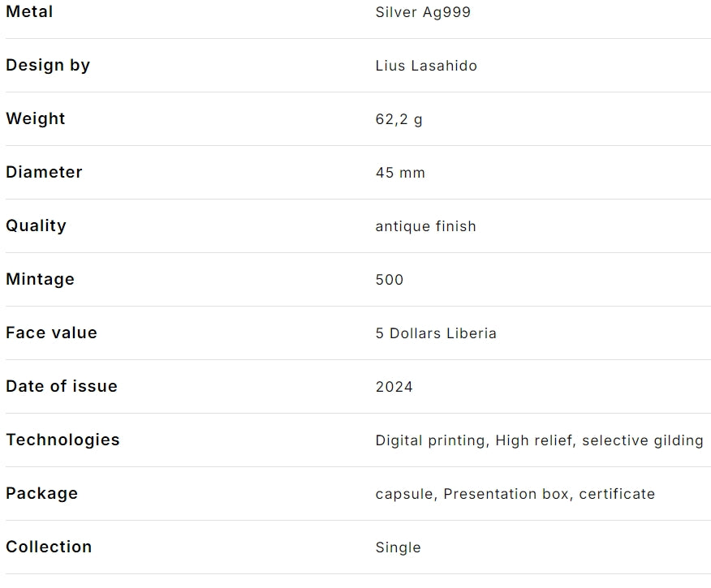The width and height of the screenshot is (711, 588).
Task: Click the Design by label
Action: (48, 66)
